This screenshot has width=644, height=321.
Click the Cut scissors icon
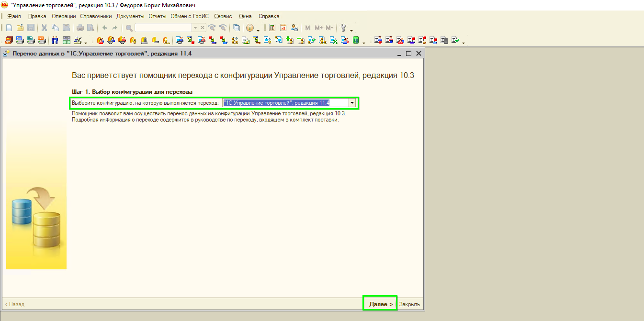44,28
